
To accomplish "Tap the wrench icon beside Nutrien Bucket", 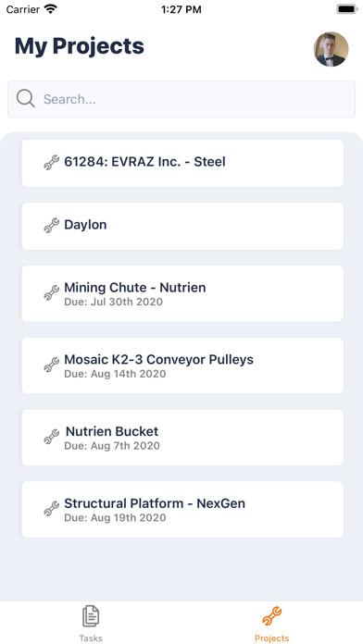I will (51, 437).
